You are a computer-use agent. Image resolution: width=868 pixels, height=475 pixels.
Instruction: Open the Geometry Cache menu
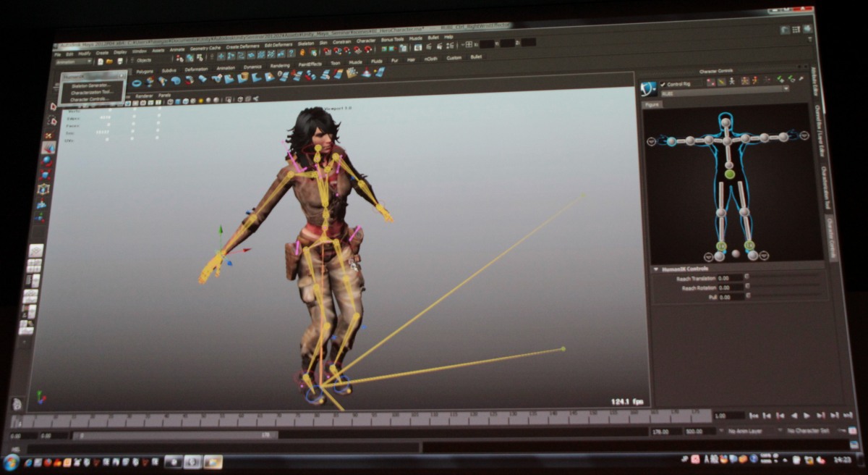(x=205, y=48)
